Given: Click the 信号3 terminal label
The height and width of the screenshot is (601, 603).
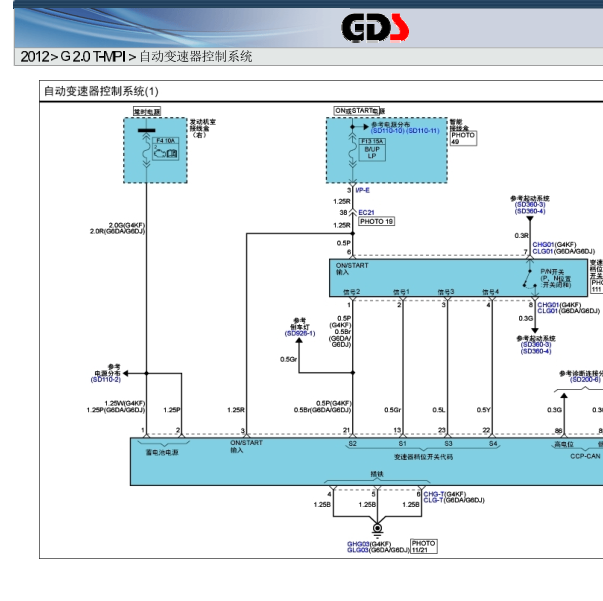Looking at the screenshot, I should [x=446, y=292].
